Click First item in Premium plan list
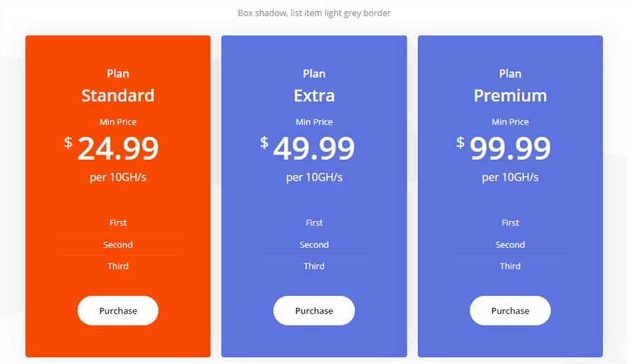 (x=510, y=223)
